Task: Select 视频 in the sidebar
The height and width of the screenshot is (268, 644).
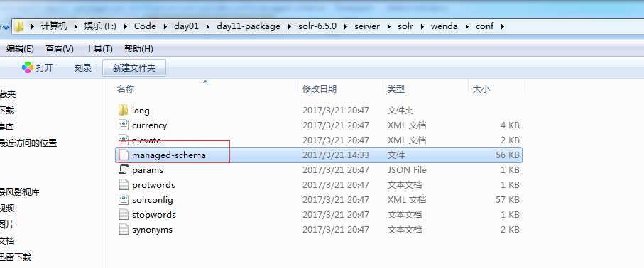Action: 7,208
